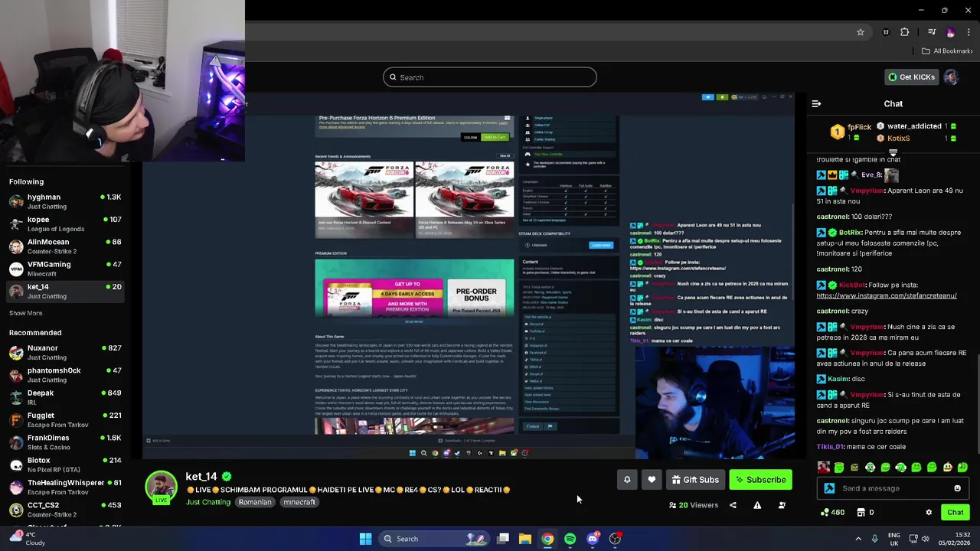
Task: Open the All Bookmarks folder
Action: [947, 51]
